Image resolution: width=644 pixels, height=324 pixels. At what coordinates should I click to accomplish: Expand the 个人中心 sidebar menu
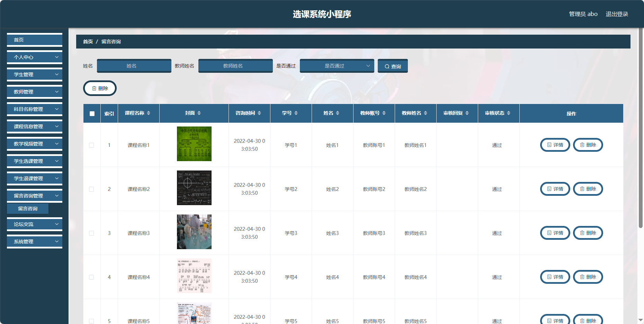(x=35, y=57)
